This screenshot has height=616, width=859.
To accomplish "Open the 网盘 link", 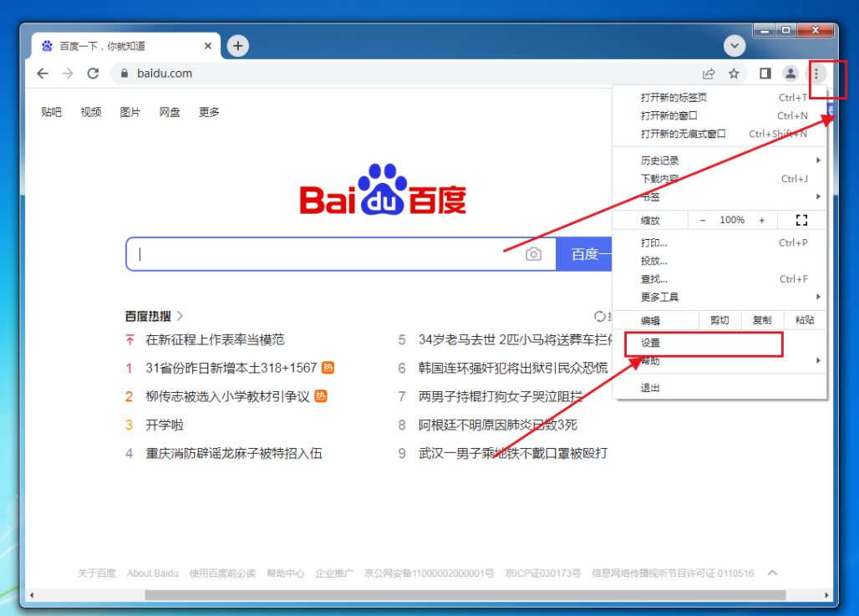I will (x=170, y=112).
